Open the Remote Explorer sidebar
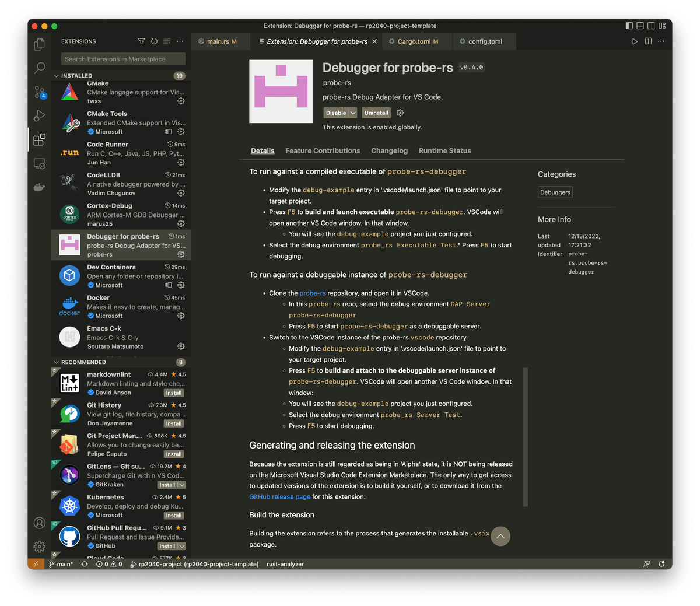 tap(39, 164)
